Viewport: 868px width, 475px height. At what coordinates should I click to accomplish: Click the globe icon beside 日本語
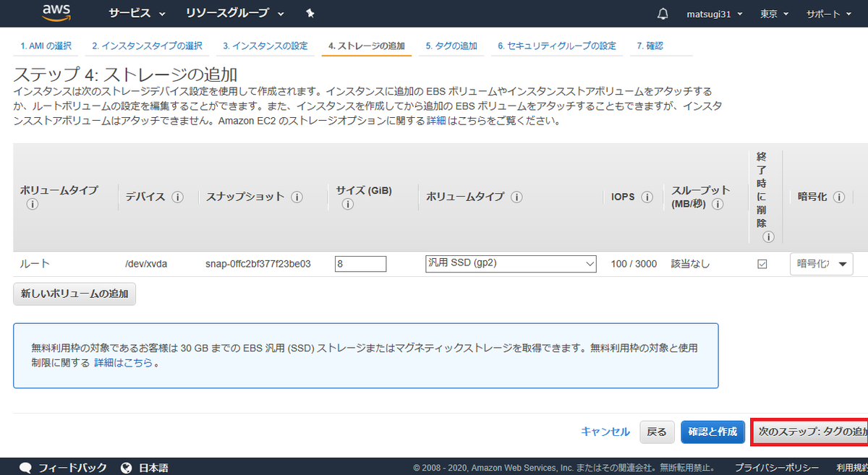pos(127,468)
